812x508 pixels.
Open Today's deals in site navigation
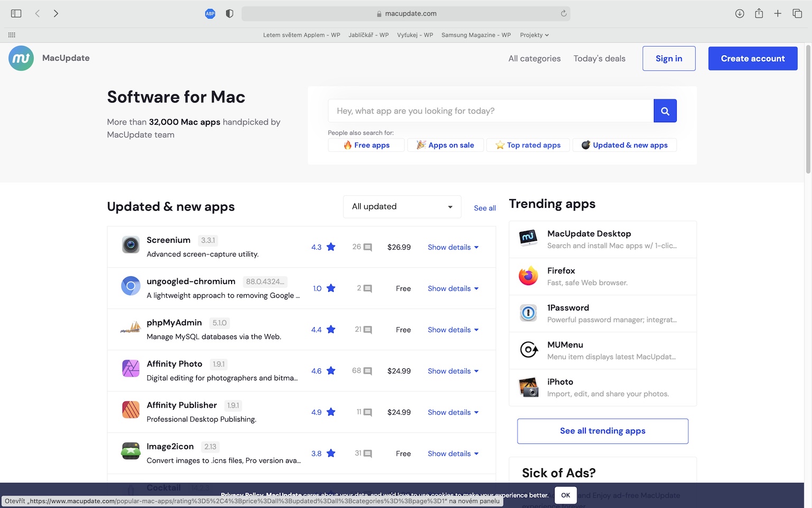point(599,59)
